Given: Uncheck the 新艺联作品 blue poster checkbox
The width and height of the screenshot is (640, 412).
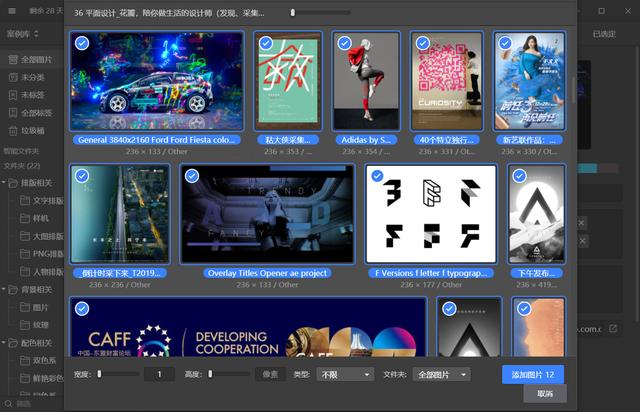Looking at the screenshot, I should coord(505,43).
